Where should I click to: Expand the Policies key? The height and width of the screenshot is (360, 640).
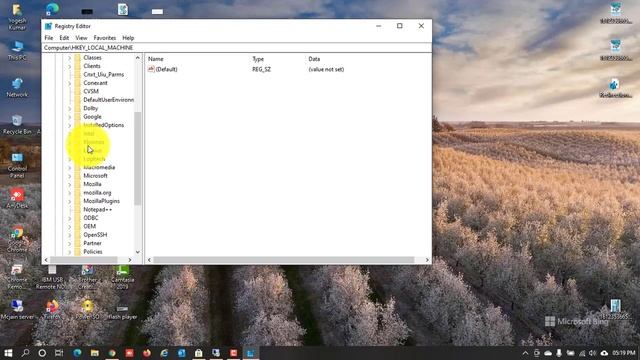click(69, 252)
